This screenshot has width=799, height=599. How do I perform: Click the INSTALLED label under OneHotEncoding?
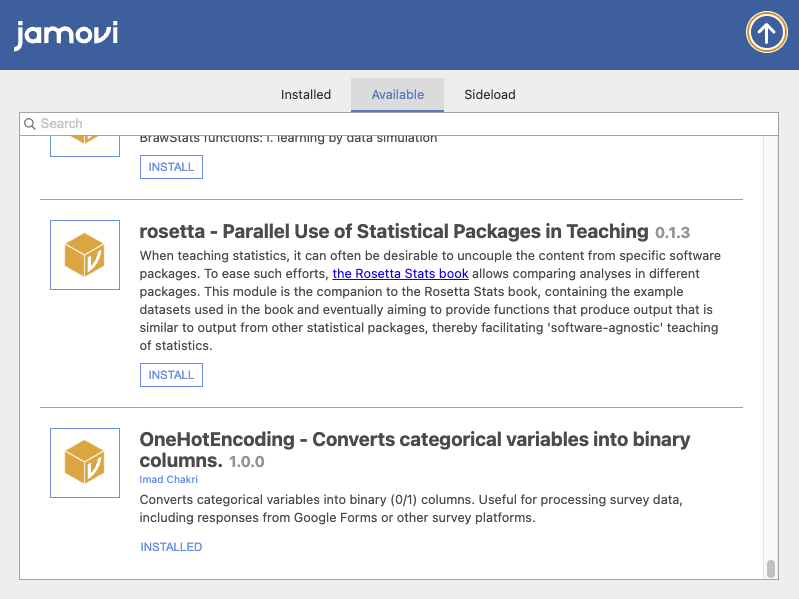171,547
